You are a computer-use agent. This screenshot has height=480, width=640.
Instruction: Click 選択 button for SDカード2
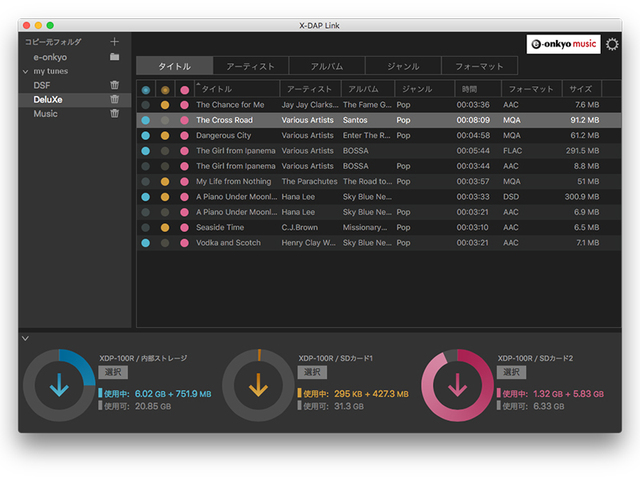[511, 372]
